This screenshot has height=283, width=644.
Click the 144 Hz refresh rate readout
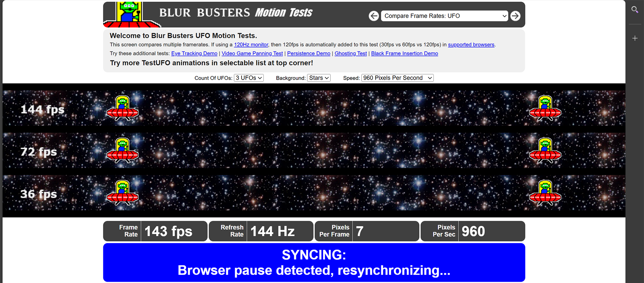pos(272,231)
